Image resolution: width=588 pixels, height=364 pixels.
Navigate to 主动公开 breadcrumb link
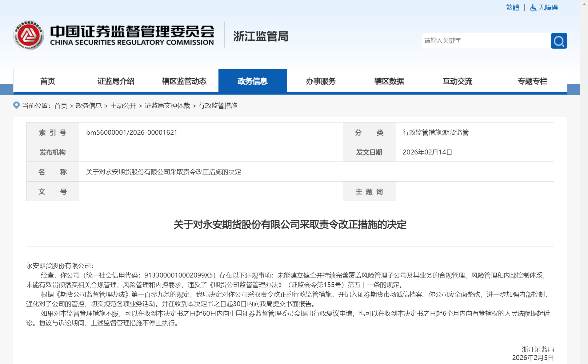coord(123,106)
